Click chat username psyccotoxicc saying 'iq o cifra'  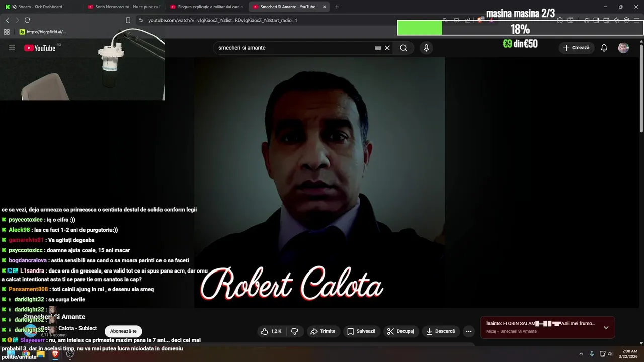[x=26, y=220]
